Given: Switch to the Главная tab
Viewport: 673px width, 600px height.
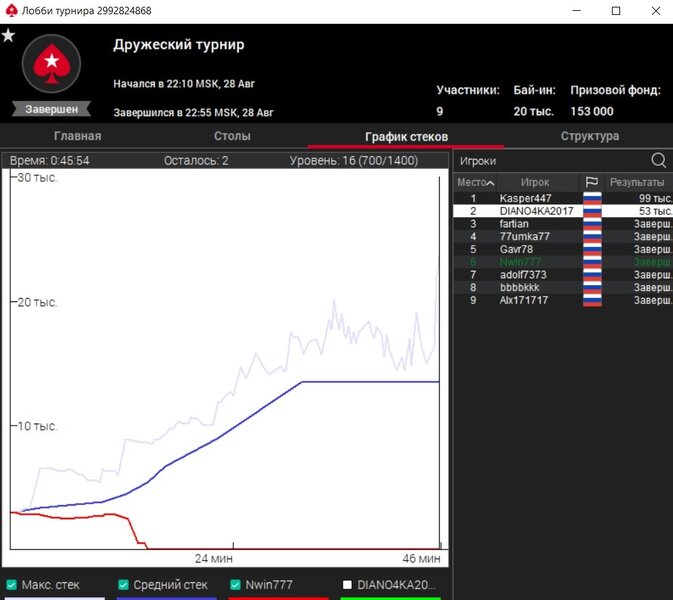Looking at the screenshot, I should tap(76, 136).
